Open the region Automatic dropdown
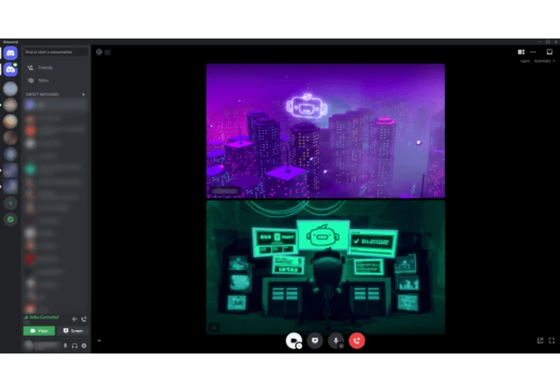Image resolution: width=560 pixels, height=392 pixels. pos(545,61)
